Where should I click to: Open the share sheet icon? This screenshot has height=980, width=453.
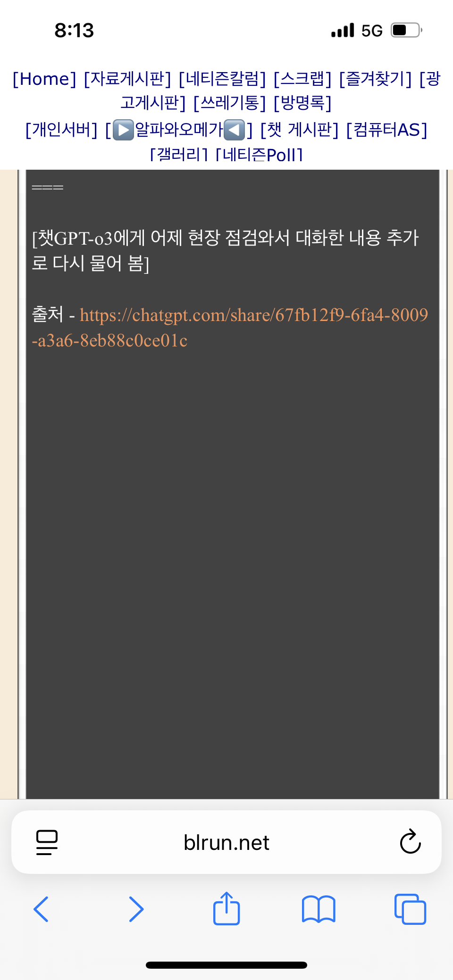[x=226, y=908]
